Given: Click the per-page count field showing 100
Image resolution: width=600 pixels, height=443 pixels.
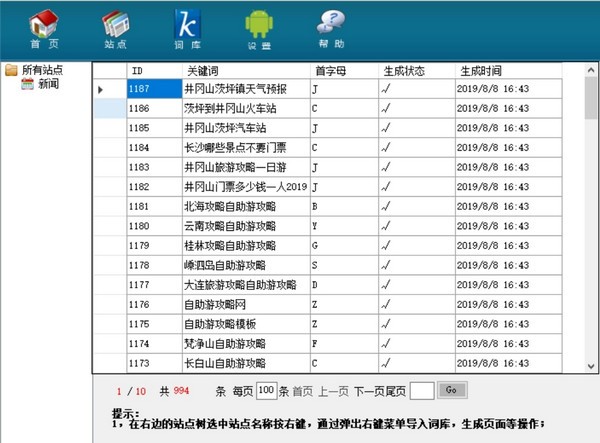Looking at the screenshot, I should (x=266, y=390).
